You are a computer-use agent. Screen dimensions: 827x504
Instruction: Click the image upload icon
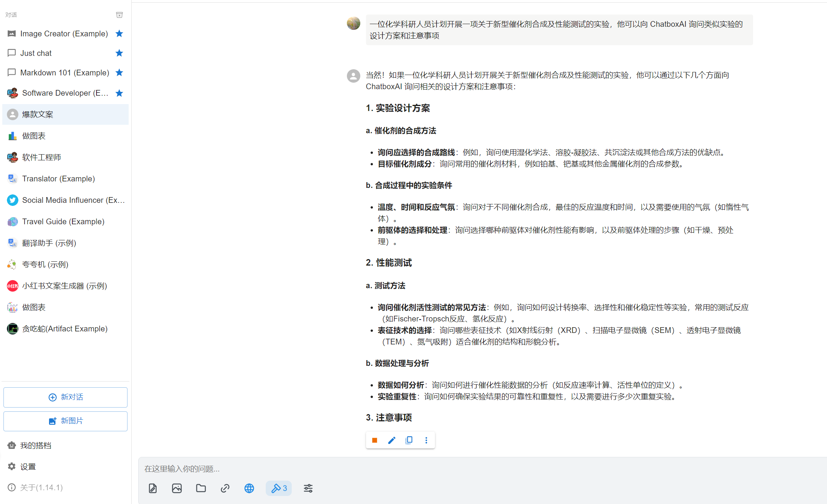click(x=177, y=488)
